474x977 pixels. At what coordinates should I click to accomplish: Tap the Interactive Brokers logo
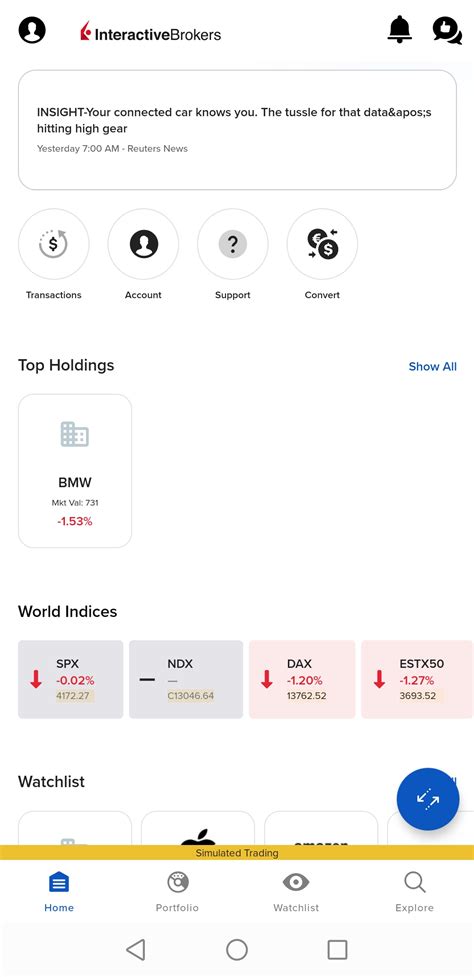pyautogui.click(x=150, y=32)
